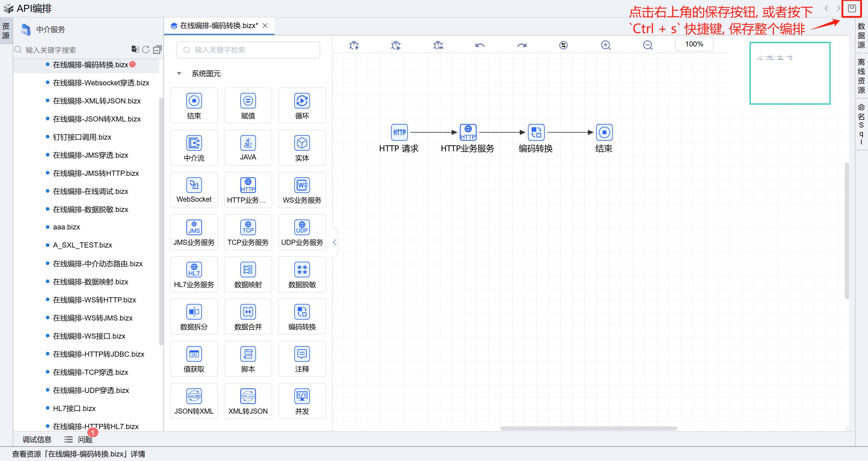Screen dimensions: 868x461
Task: Click the 100% zoom level field
Action: click(x=694, y=44)
